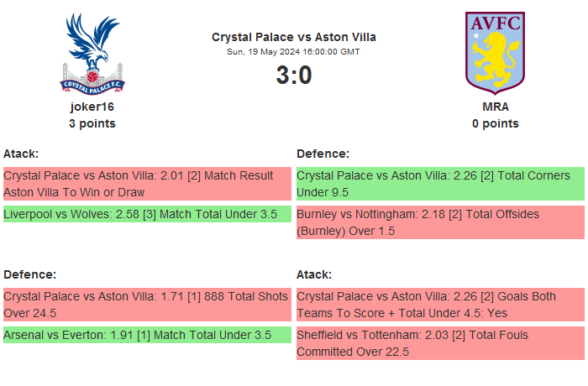
Task: Select the Sheffield vs Tottenham Total Fouls bet
Action: pyautogui.click(x=440, y=343)
